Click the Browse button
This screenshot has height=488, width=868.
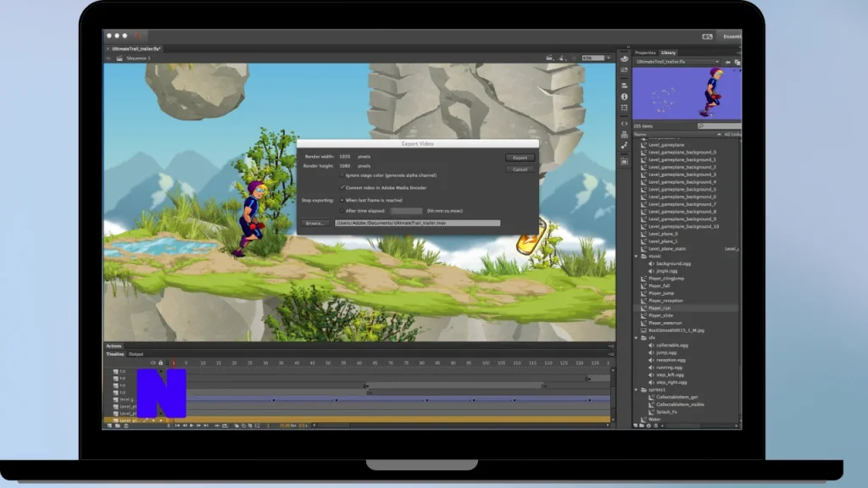tap(315, 223)
